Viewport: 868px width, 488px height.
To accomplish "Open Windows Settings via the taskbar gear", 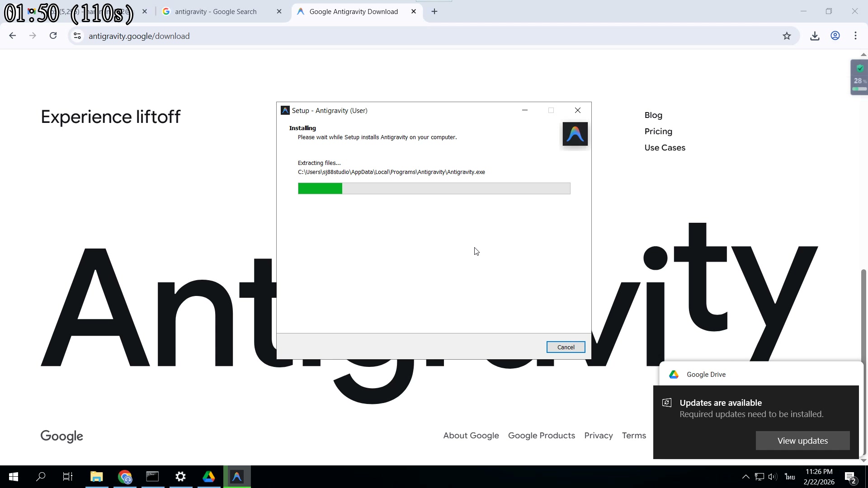I will click(x=180, y=477).
